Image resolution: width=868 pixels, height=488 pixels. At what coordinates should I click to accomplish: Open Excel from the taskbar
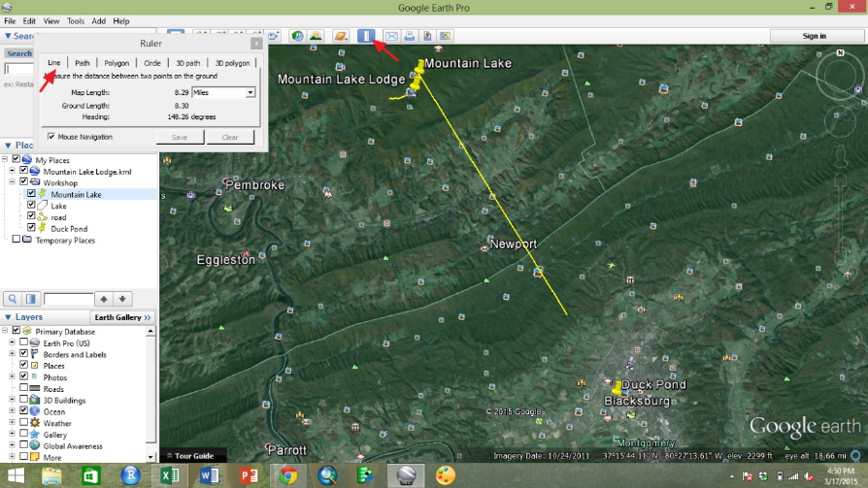point(169,475)
